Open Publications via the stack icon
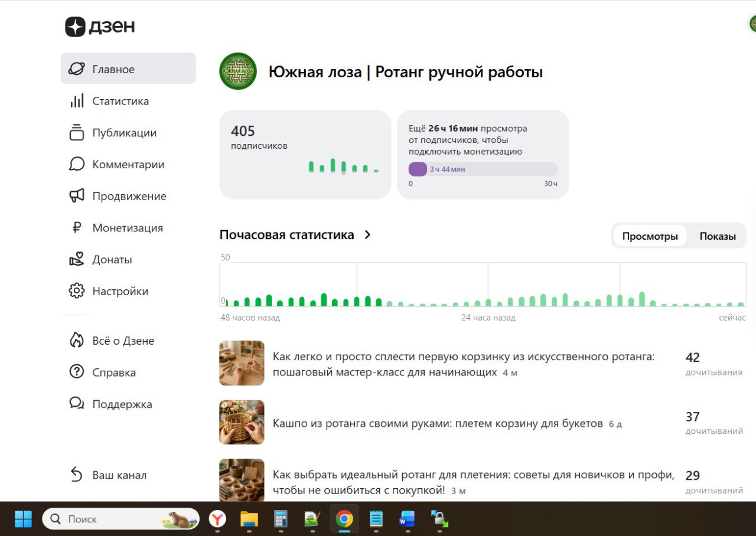Screen dimensions: 756x536 pos(77,133)
